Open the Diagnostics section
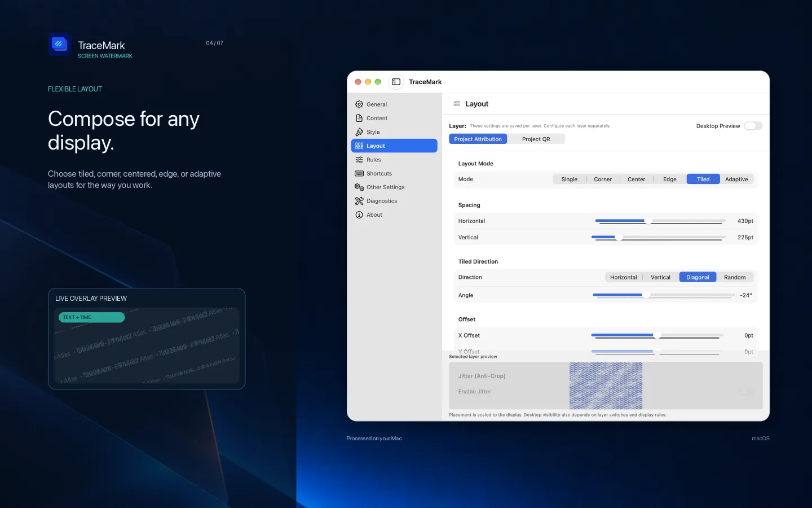This screenshot has height=508, width=812. 394,201
